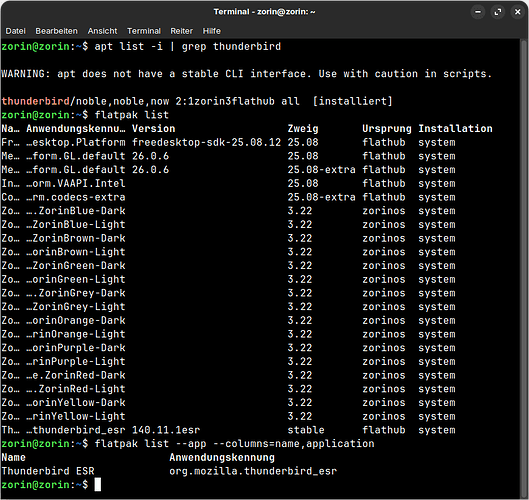Click the 'Thunderbird ESR' name entry
The image size is (529, 500).
[48, 471]
